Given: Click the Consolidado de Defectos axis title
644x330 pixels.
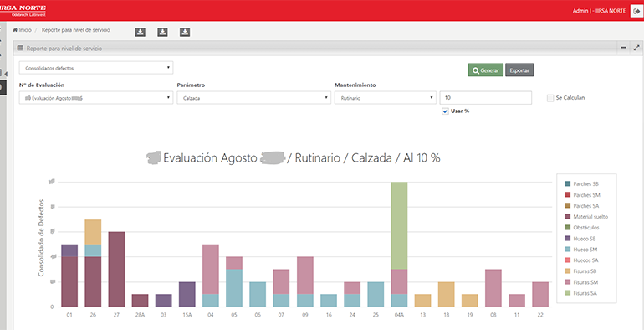Looking at the screenshot, I should pyautogui.click(x=41, y=238).
